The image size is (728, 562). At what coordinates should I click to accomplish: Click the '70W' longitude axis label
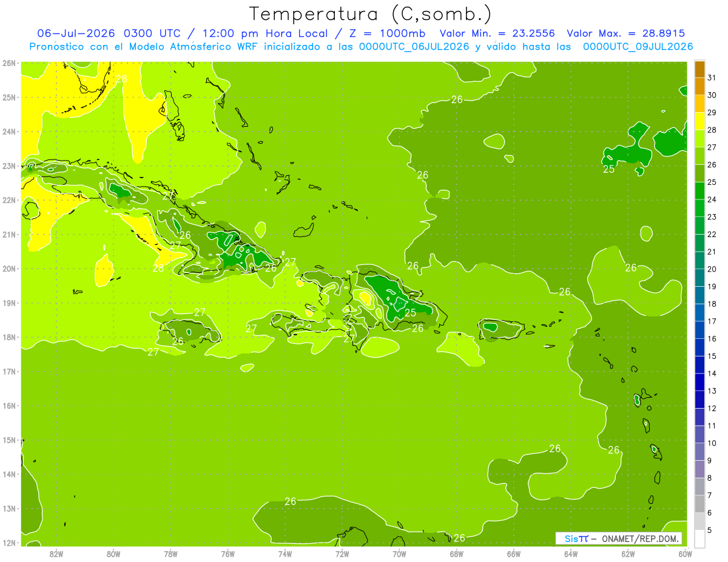(399, 554)
